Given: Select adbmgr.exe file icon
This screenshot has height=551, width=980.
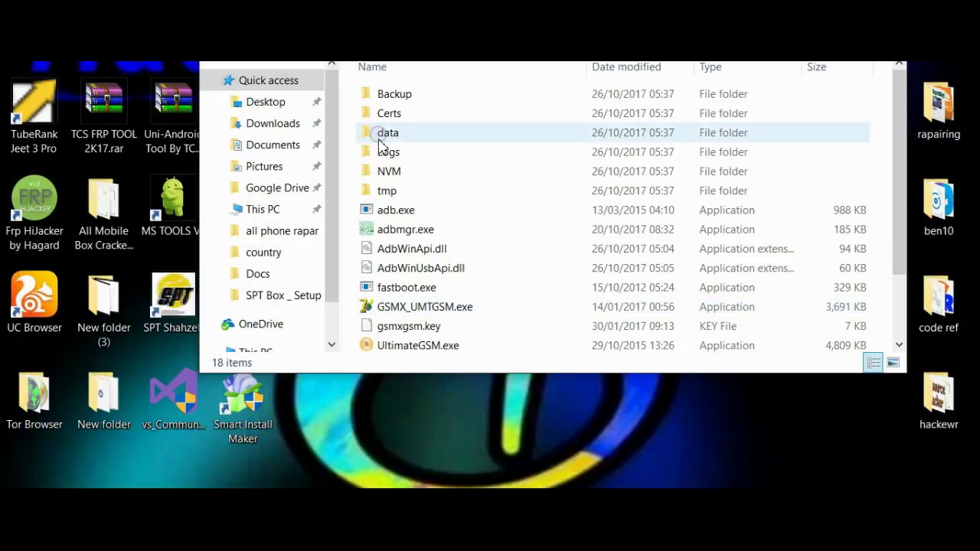Looking at the screenshot, I should click(x=367, y=229).
